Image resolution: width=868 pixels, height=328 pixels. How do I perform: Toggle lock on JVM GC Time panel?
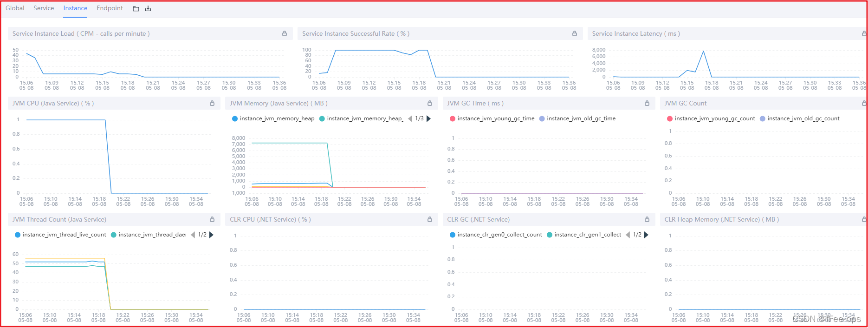tap(647, 103)
